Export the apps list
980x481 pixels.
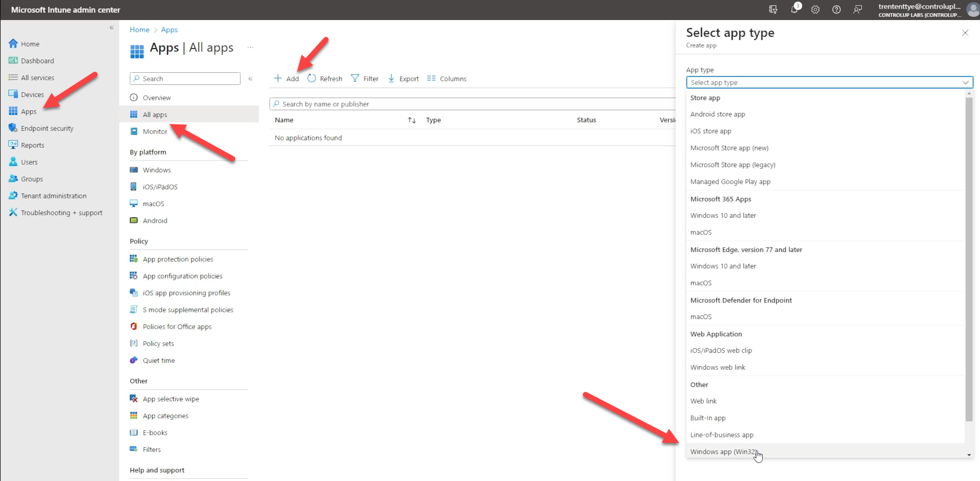tap(403, 79)
